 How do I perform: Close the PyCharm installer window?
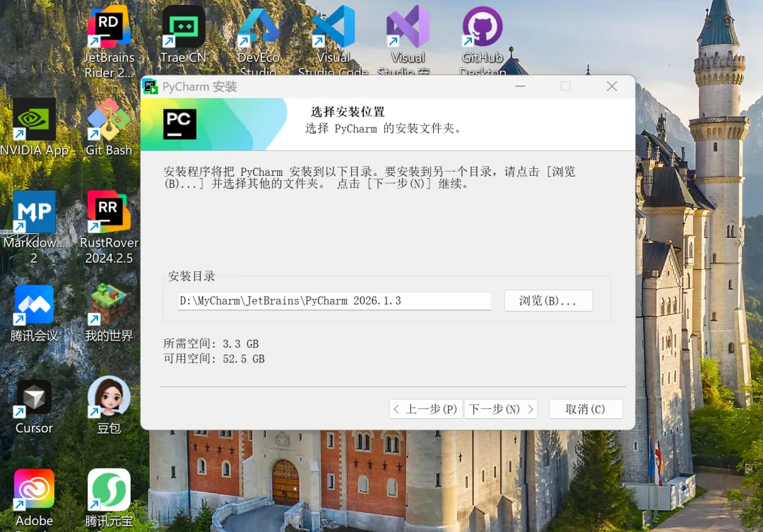(x=612, y=87)
